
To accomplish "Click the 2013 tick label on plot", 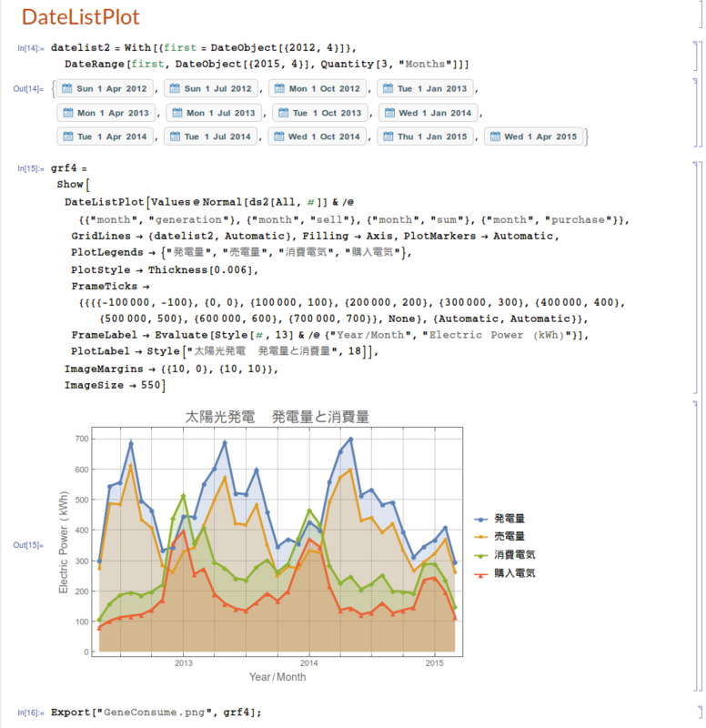I will coord(184,663).
